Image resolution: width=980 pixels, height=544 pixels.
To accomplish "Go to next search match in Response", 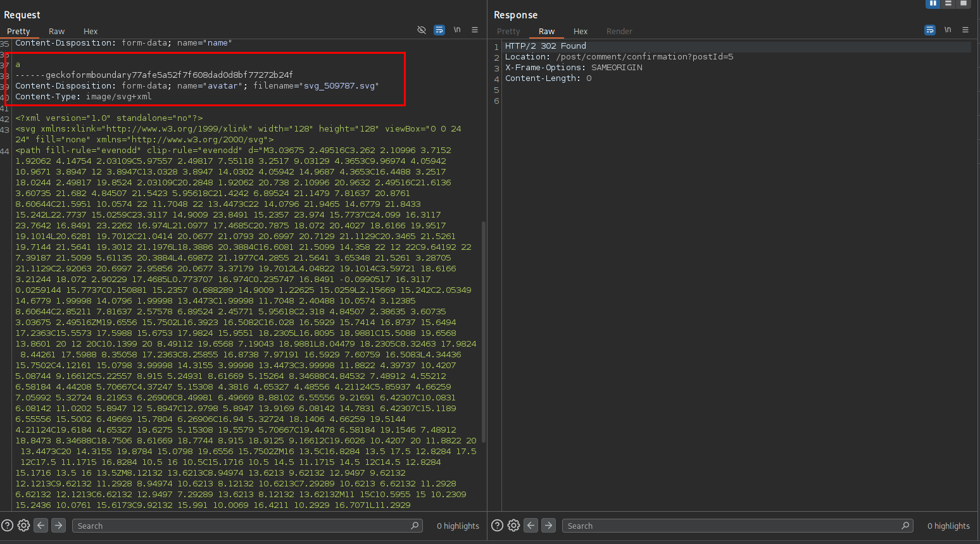I will coord(548,526).
